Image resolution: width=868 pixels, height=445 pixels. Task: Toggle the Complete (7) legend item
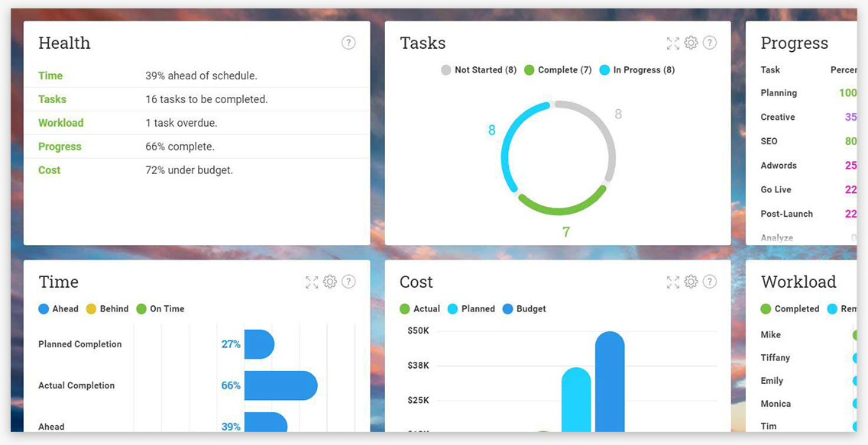pos(558,69)
